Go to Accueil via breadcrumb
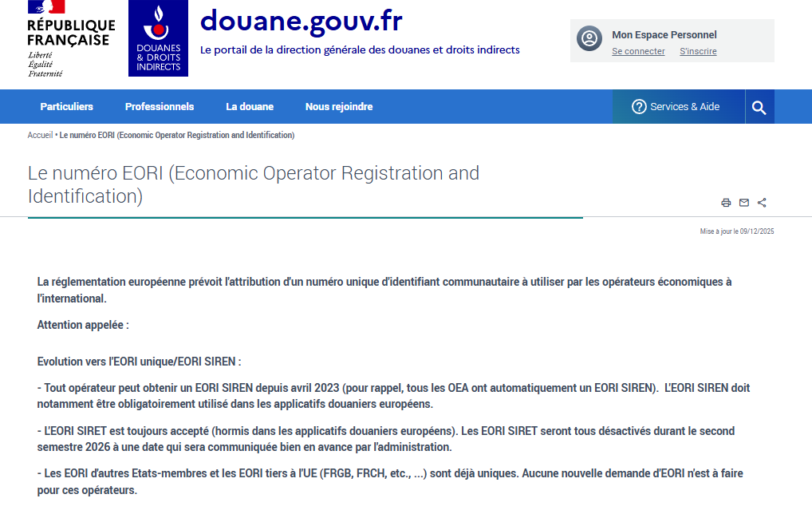The height and width of the screenshot is (514, 812). click(40, 136)
